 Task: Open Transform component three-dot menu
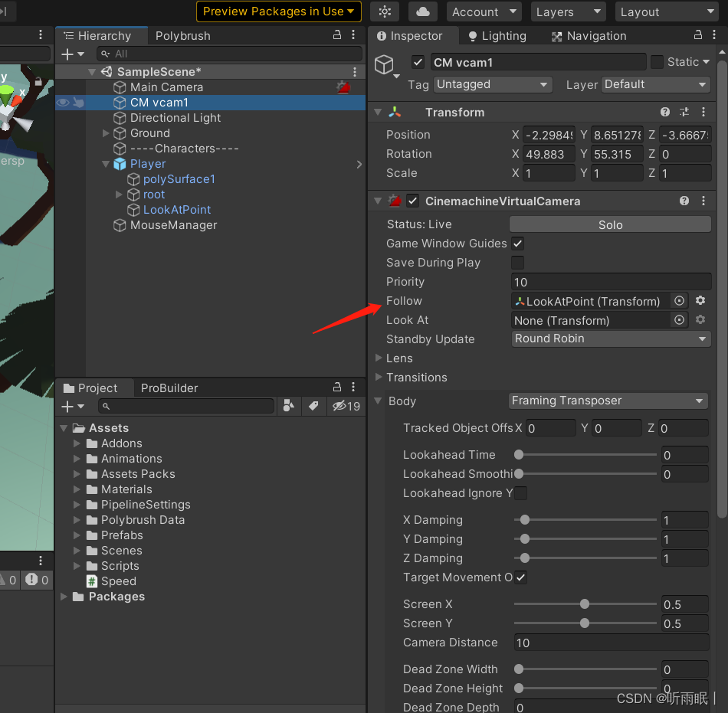[x=703, y=112]
